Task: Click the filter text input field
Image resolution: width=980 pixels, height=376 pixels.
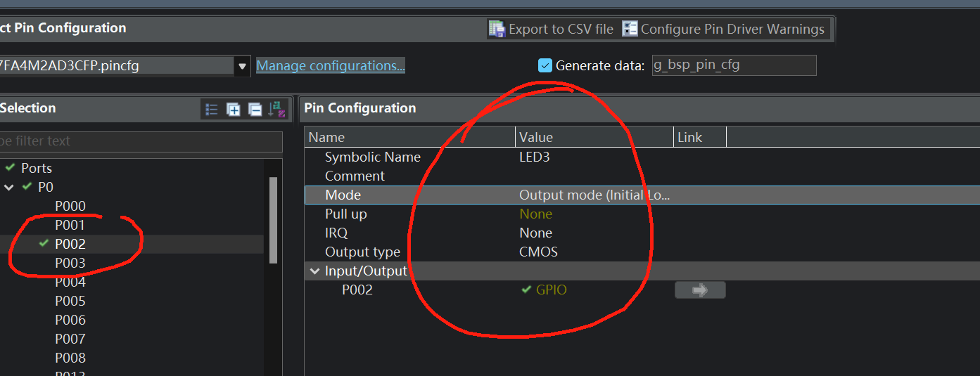Action: coord(139,141)
